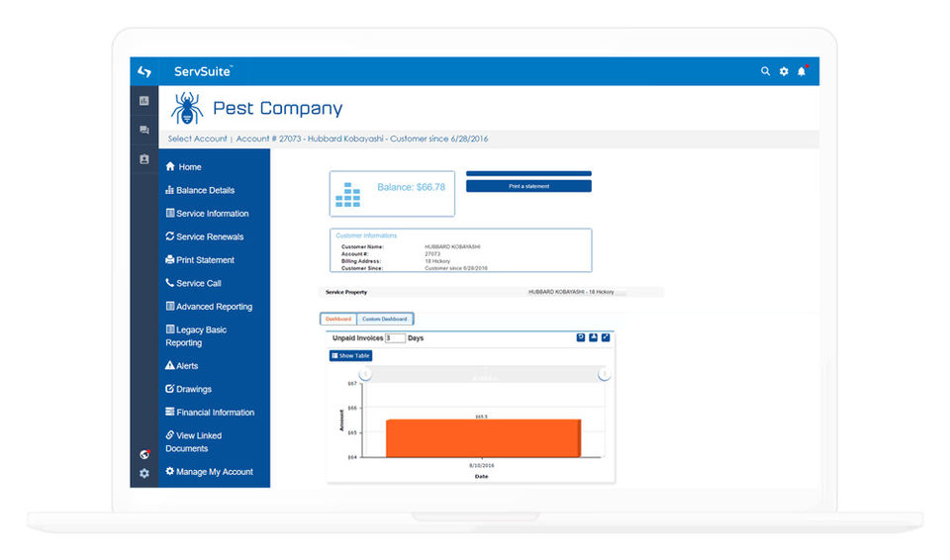Switch to the Custom Dashboard tab
The image size is (950, 560).
pos(385,319)
